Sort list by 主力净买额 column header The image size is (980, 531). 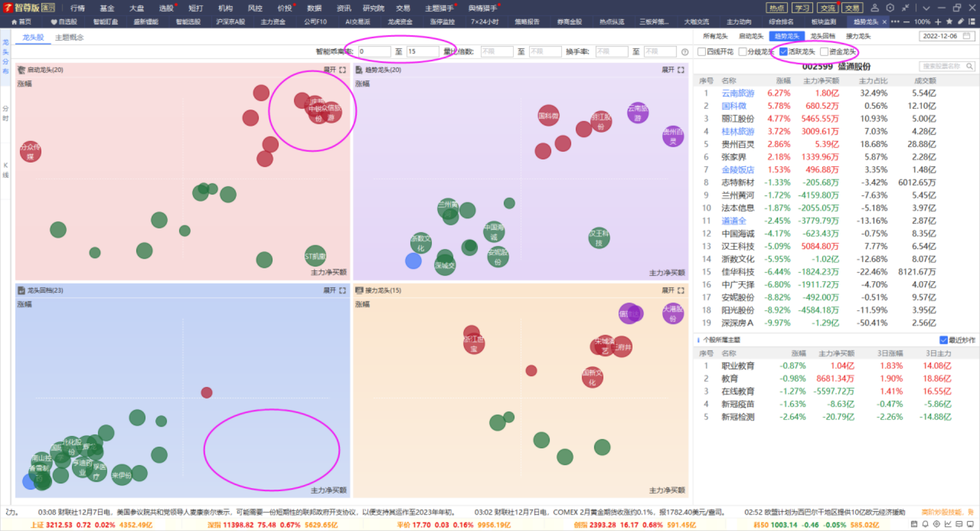click(821, 81)
